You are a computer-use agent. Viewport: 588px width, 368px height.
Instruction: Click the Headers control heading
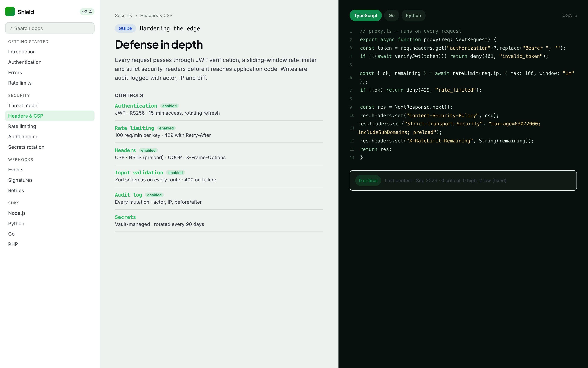point(125,150)
